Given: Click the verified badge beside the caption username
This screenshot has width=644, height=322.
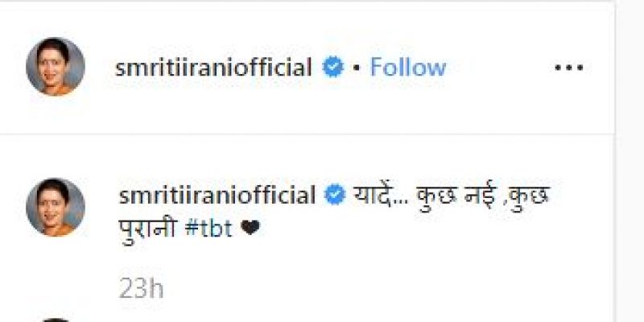Looking at the screenshot, I should pyautogui.click(x=332, y=195).
